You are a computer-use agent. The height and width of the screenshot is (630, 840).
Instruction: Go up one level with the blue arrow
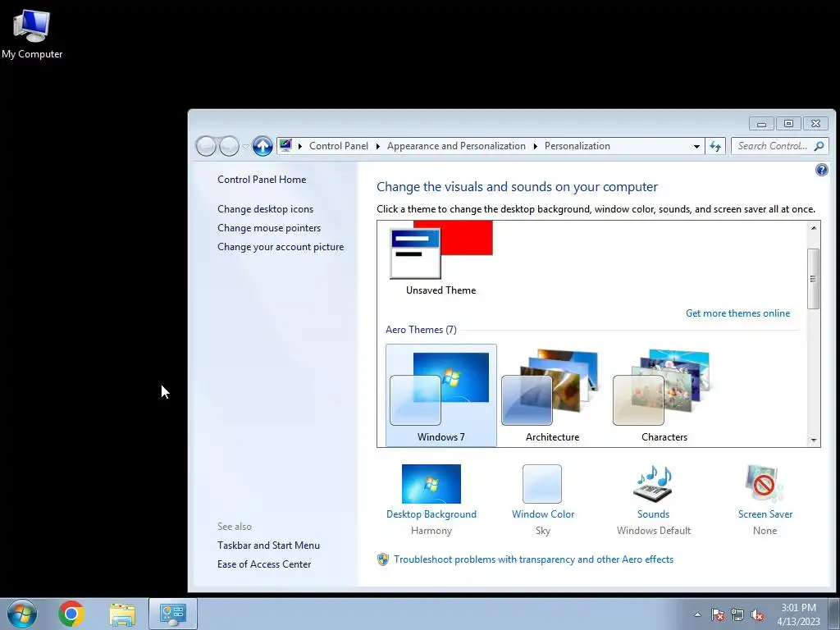(x=262, y=146)
